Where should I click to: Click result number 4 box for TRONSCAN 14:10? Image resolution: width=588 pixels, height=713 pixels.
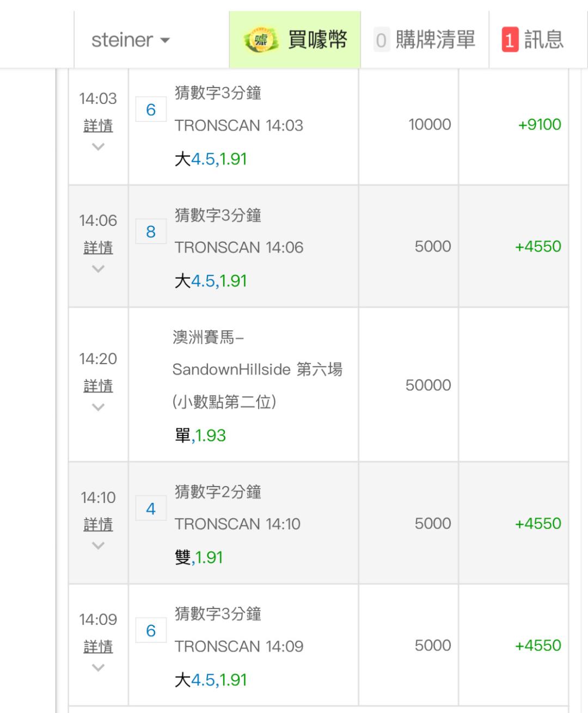click(151, 509)
